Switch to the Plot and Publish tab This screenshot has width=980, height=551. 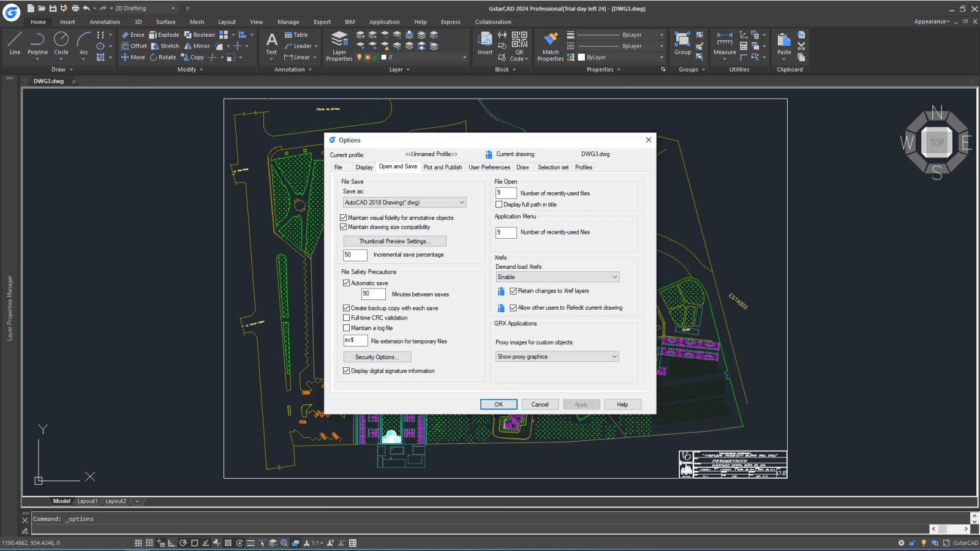[x=442, y=167]
